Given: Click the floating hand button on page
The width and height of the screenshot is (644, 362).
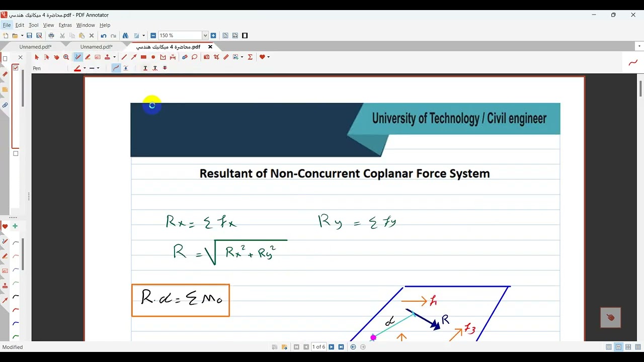Looking at the screenshot, I should (x=610, y=318).
